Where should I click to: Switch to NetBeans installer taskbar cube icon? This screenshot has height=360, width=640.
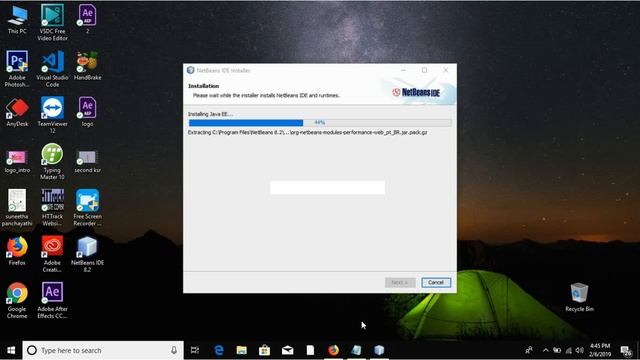[379, 350]
